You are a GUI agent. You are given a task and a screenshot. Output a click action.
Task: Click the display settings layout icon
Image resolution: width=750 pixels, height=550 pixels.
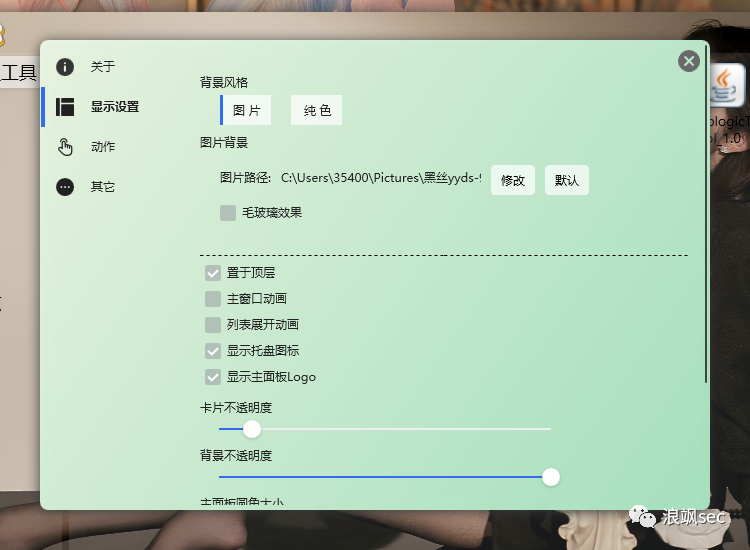pos(65,107)
